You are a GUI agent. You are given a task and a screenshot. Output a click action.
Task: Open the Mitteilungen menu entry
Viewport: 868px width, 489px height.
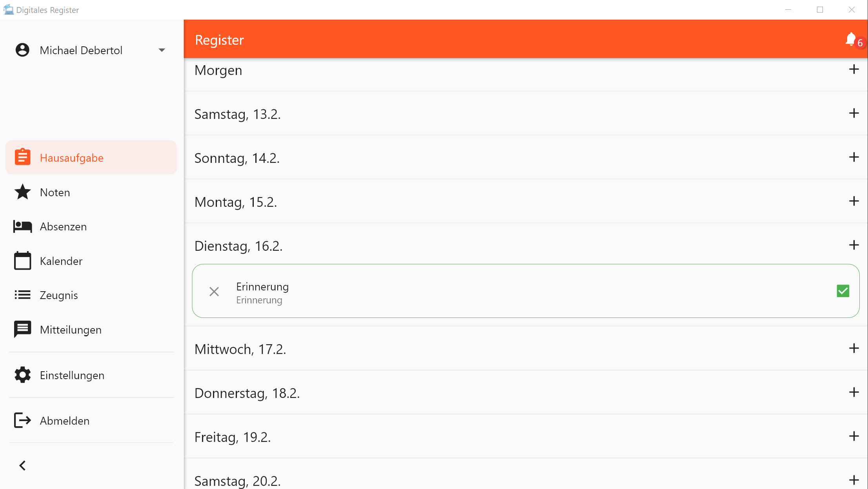71,330
